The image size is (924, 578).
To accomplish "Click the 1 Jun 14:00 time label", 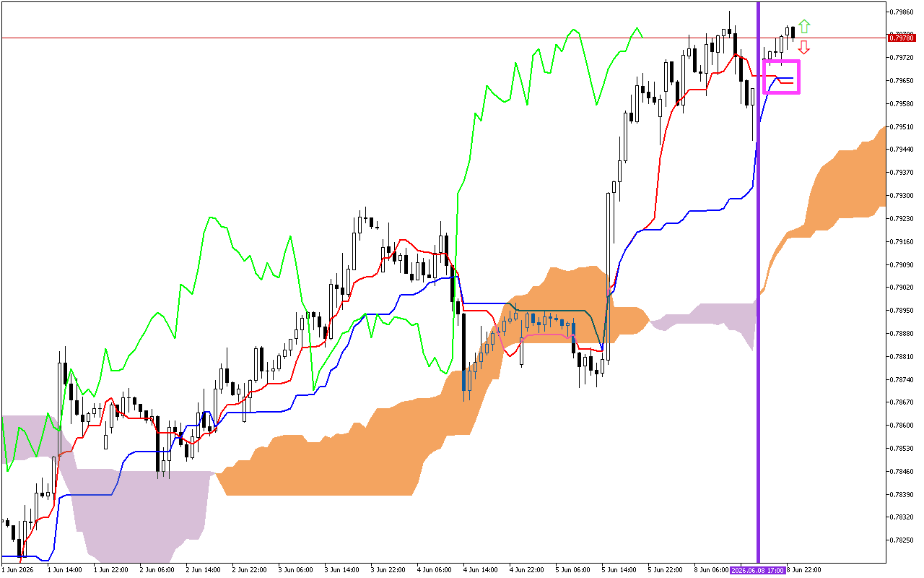I will click(x=64, y=570).
